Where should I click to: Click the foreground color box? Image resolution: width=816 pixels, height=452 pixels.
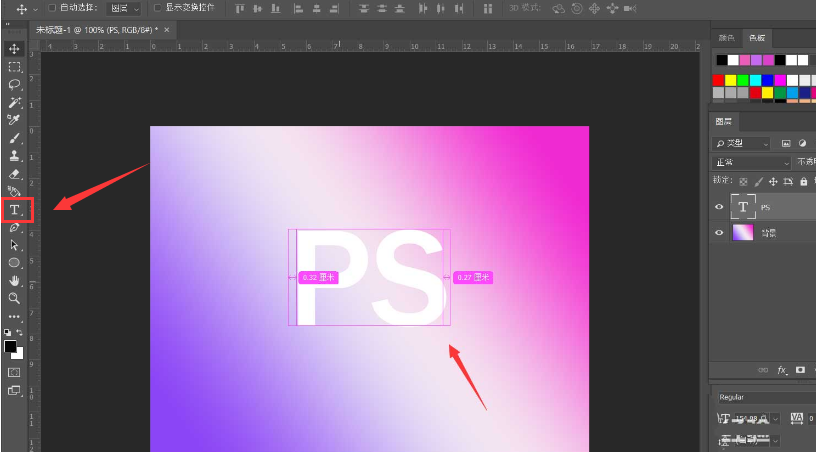pyautogui.click(x=10, y=346)
